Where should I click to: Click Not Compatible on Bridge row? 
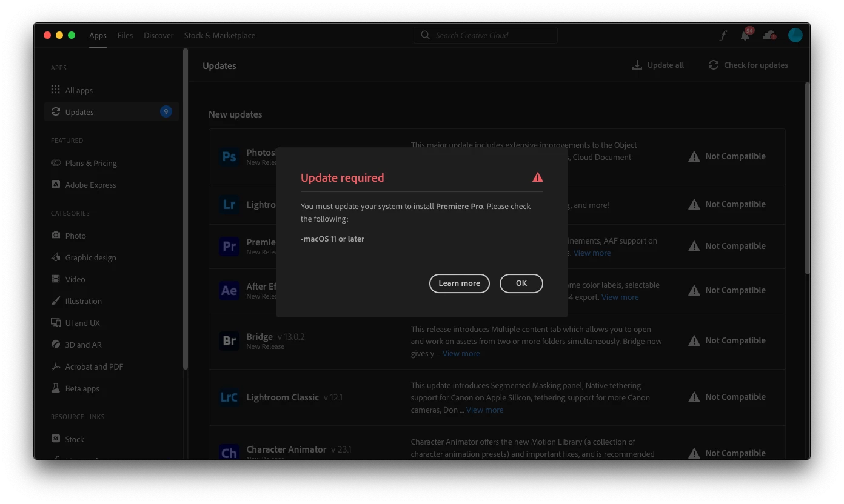tap(727, 340)
